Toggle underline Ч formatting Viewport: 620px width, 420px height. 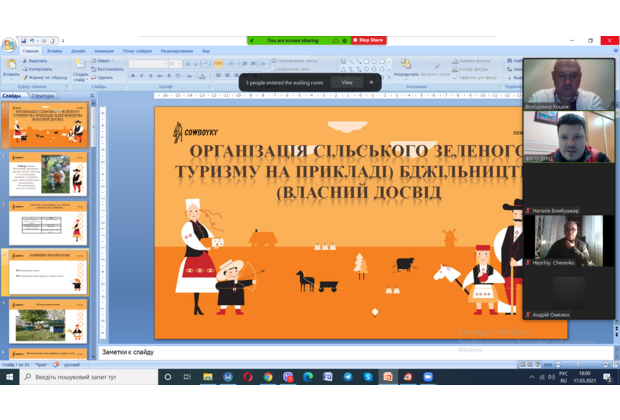click(151, 76)
